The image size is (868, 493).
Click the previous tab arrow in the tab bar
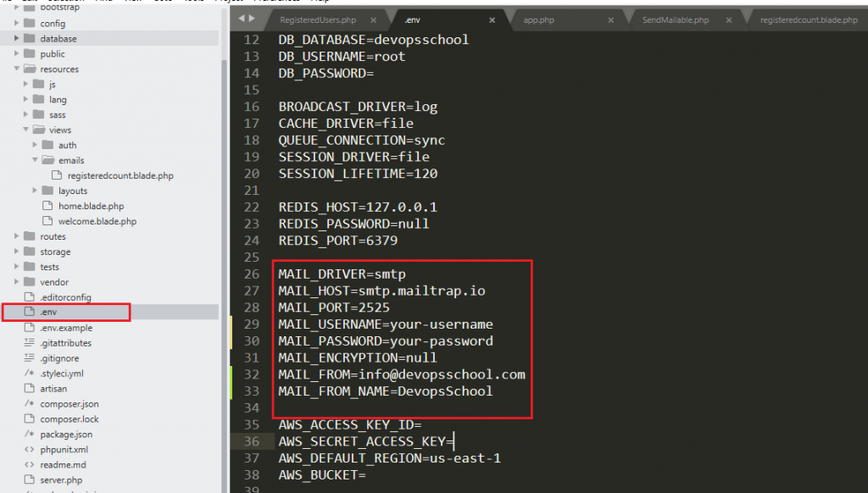(242, 19)
